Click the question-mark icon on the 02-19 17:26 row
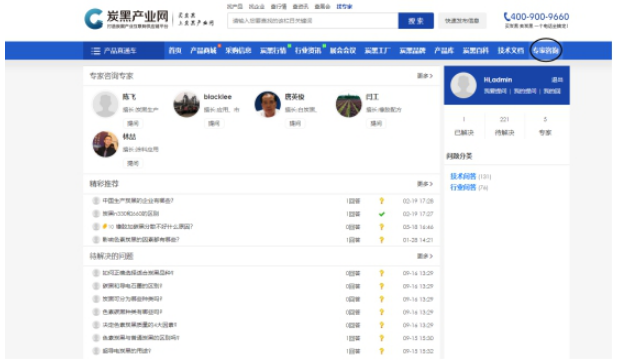The width and height of the screenshot is (620, 360). (x=382, y=201)
